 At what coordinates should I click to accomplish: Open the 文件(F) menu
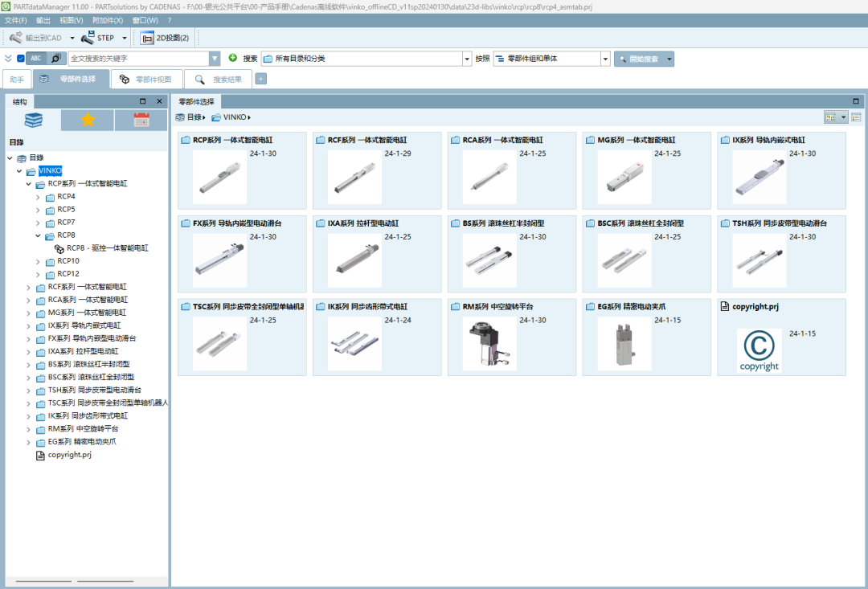pos(16,20)
